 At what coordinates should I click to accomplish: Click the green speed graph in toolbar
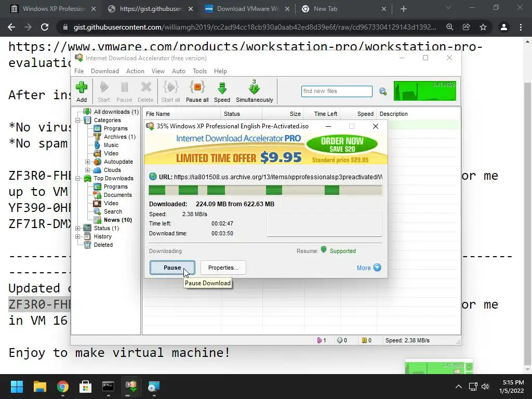(x=425, y=91)
